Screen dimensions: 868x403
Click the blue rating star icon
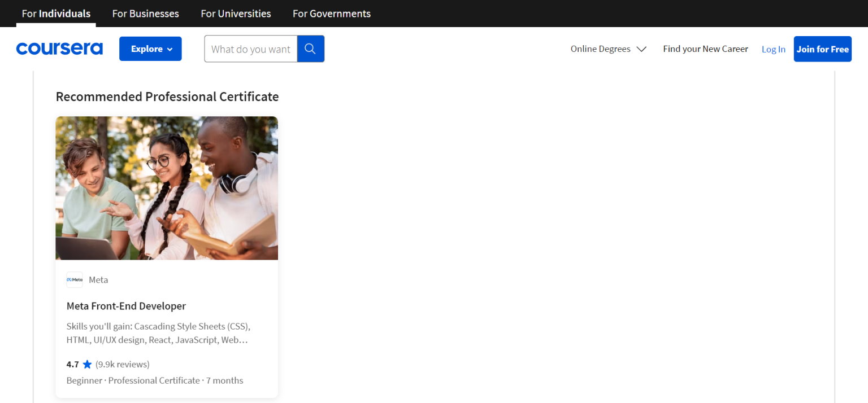[x=87, y=364]
